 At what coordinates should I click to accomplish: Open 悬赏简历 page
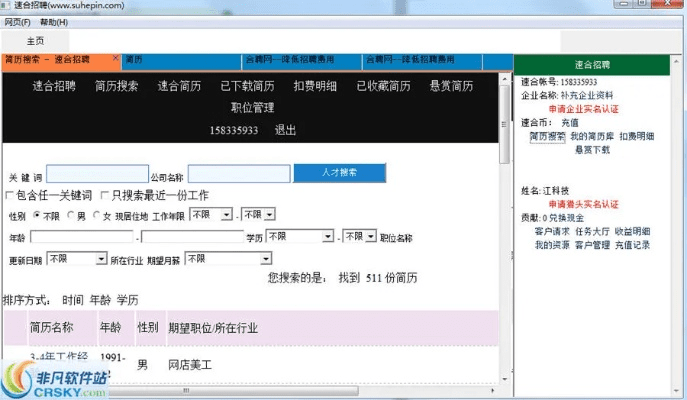[x=451, y=86]
